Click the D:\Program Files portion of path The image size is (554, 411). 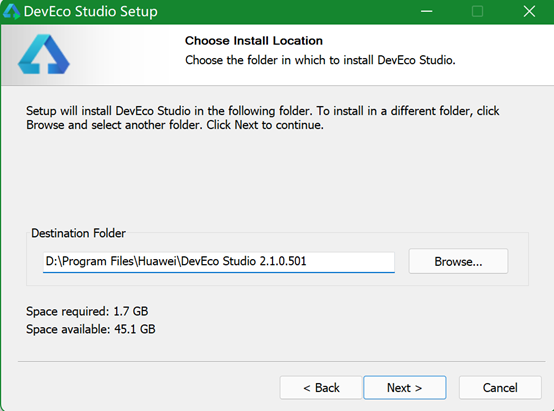[90, 262]
